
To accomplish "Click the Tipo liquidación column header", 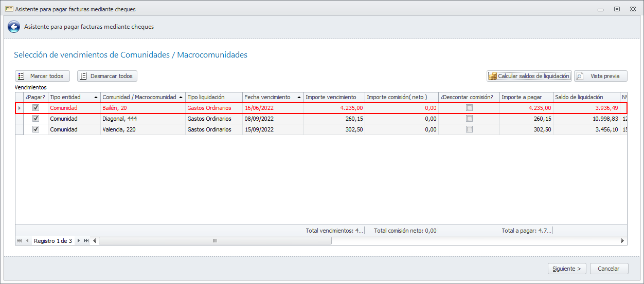I will [213, 97].
